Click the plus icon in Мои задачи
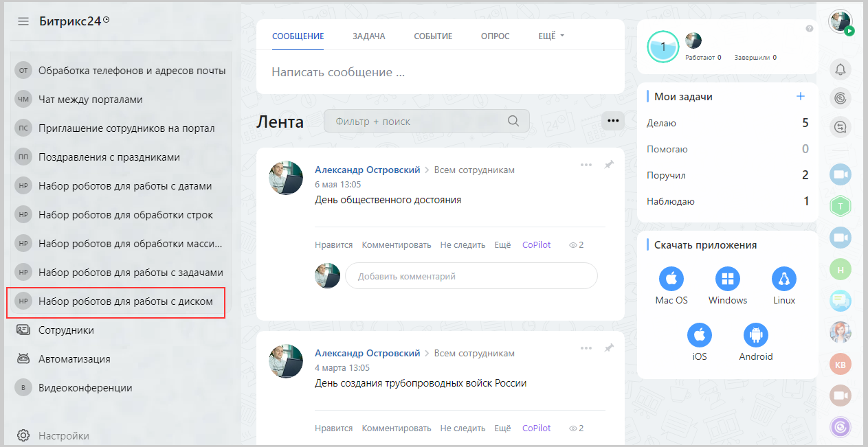 (800, 97)
